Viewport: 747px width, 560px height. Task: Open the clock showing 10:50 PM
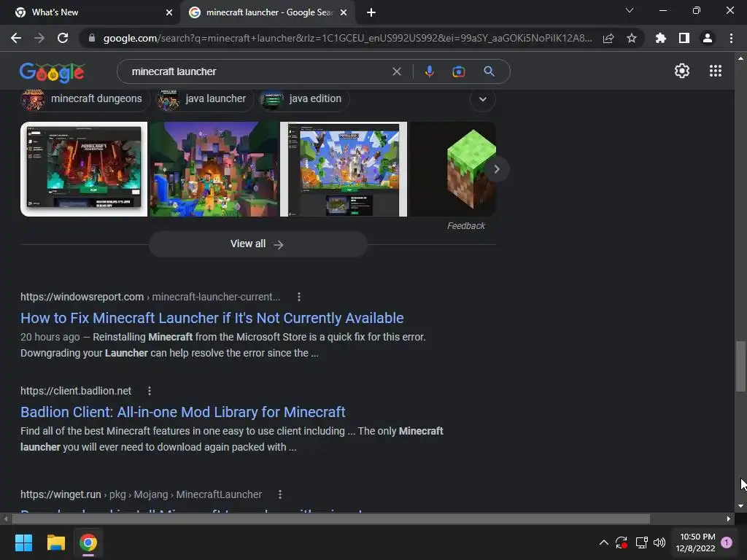[x=695, y=542]
